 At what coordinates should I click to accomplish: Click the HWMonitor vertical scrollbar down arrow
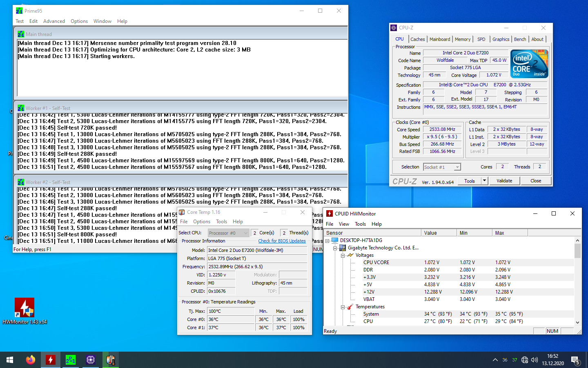click(577, 322)
